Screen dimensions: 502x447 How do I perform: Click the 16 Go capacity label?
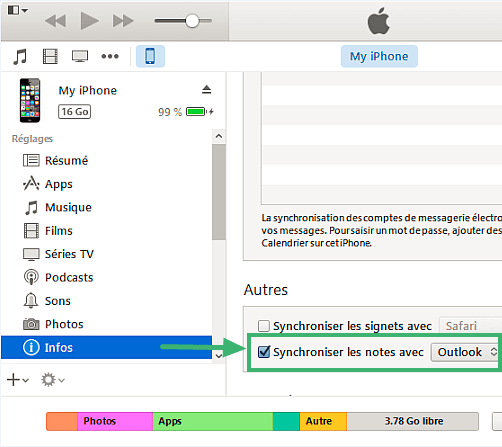coord(75,112)
